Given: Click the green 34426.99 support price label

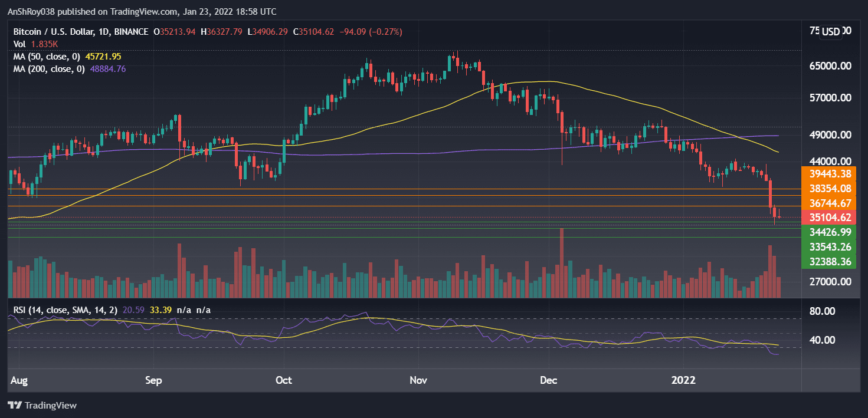Looking at the screenshot, I should coord(828,232).
